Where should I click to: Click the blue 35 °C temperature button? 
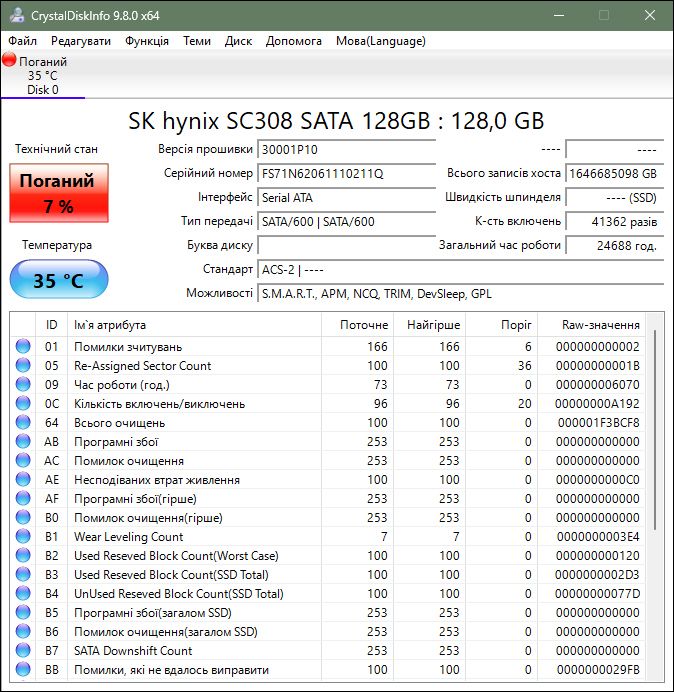[59, 279]
